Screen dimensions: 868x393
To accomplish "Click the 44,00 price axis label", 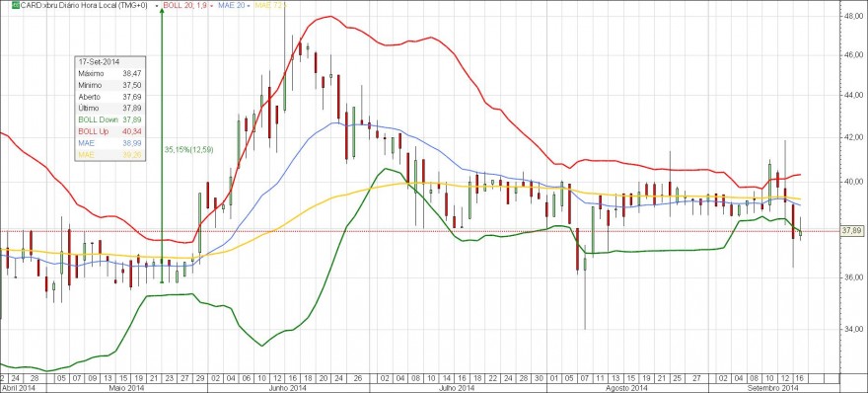I will (x=852, y=96).
